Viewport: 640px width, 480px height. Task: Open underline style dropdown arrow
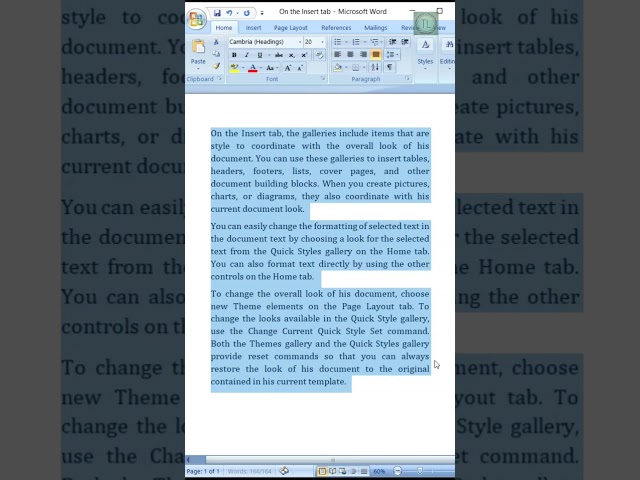pos(269,55)
